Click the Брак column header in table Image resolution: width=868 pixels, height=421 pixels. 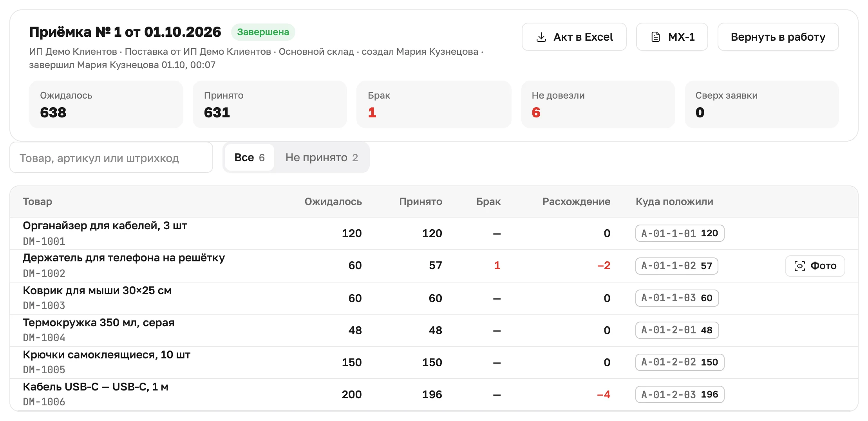click(488, 202)
